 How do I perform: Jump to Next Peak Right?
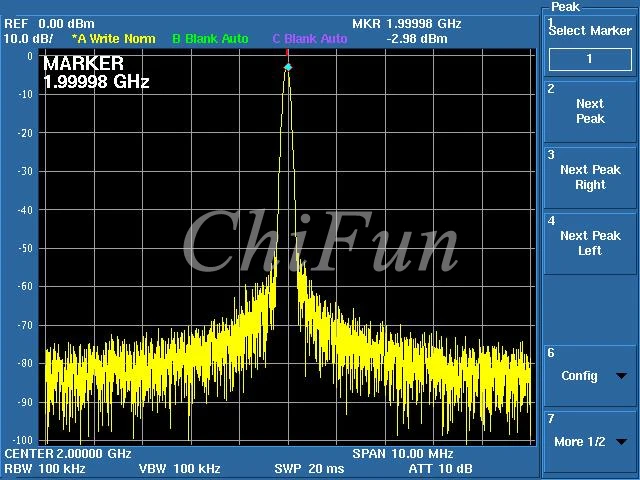tap(590, 178)
